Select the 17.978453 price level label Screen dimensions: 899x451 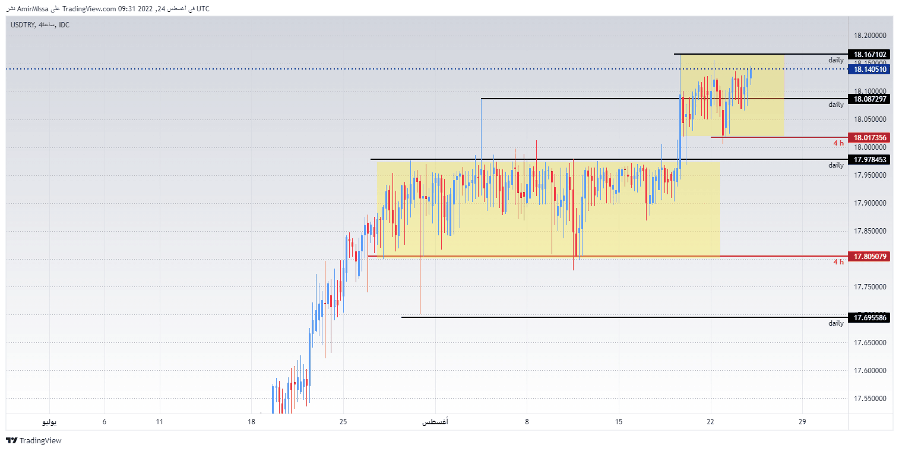pyautogui.click(x=870, y=159)
